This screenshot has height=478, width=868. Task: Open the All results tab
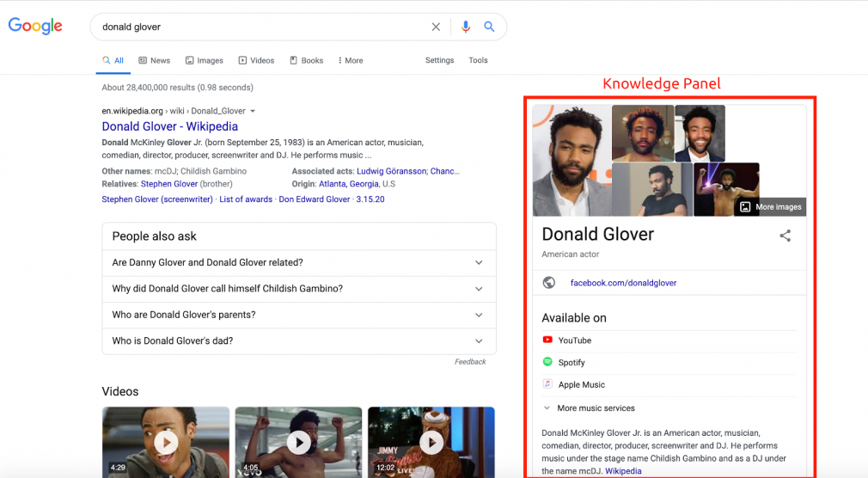pos(113,60)
